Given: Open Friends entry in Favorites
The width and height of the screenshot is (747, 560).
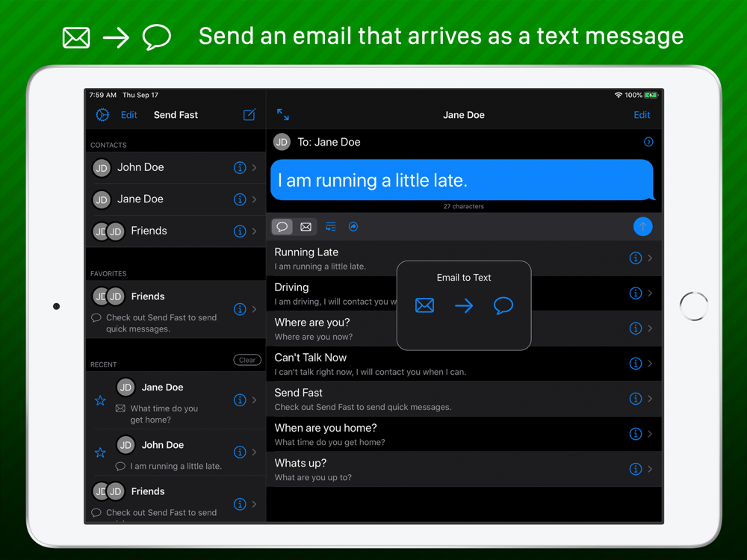Looking at the screenshot, I should 176,310.
